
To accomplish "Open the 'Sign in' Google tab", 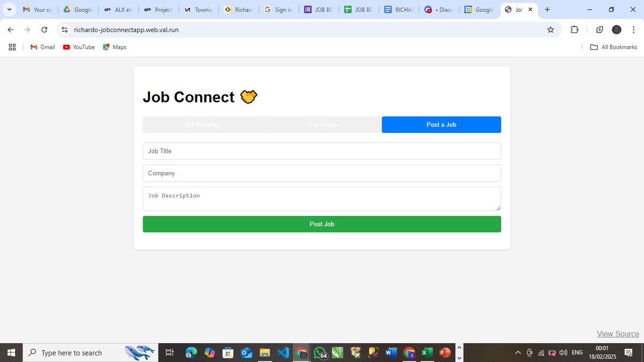I will [x=279, y=10].
